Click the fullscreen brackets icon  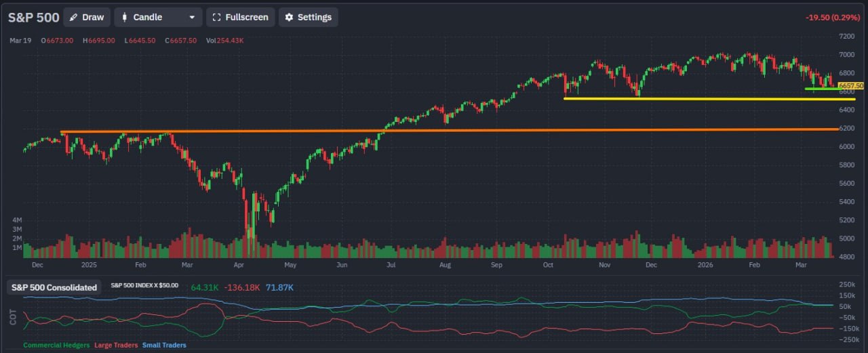pyautogui.click(x=216, y=17)
